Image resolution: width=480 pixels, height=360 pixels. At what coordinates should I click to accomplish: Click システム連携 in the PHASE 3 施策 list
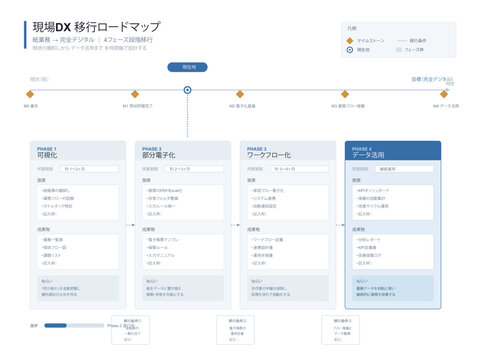pyautogui.click(x=263, y=198)
